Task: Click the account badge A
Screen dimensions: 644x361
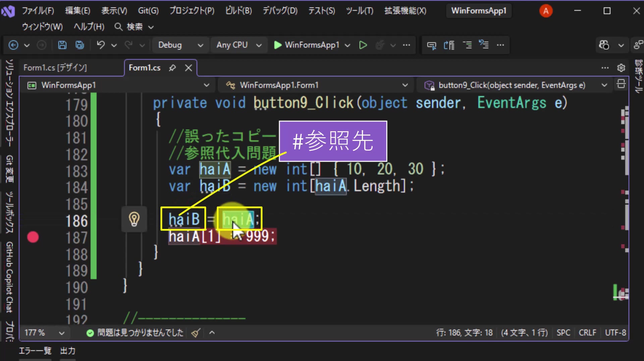Action: pos(546,11)
